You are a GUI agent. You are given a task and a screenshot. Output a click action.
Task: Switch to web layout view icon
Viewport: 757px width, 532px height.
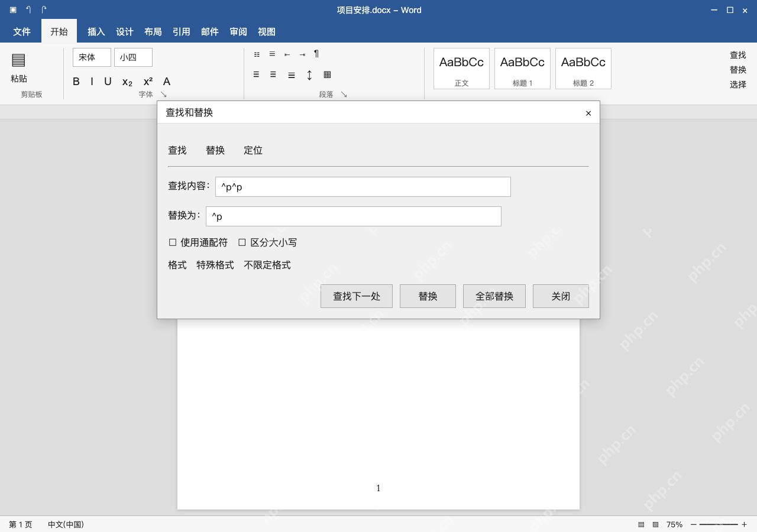[x=655, y=524]
